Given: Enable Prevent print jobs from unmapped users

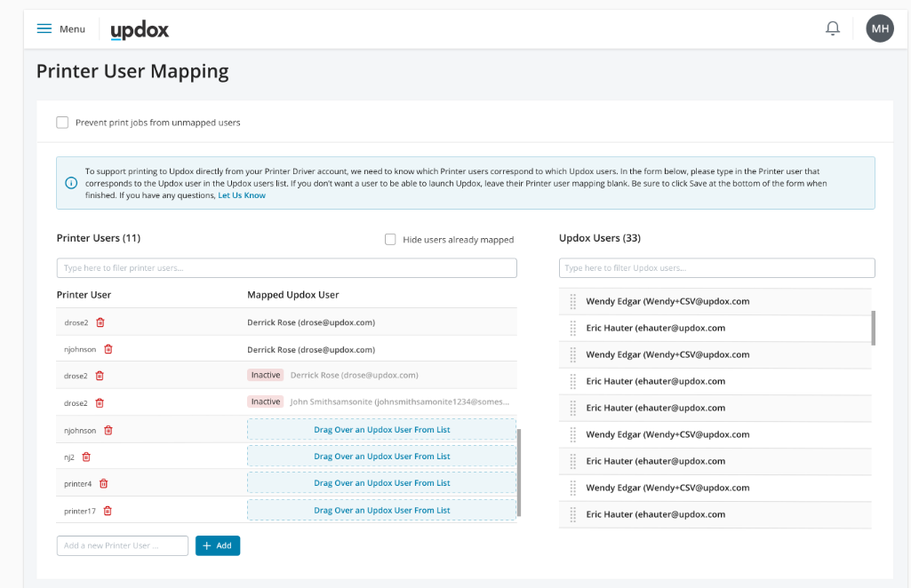Looking at the screenshot, I should tap(62, 123).
